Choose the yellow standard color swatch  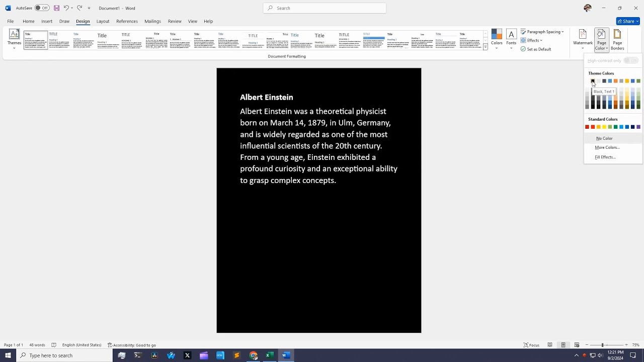coord(604,127)
